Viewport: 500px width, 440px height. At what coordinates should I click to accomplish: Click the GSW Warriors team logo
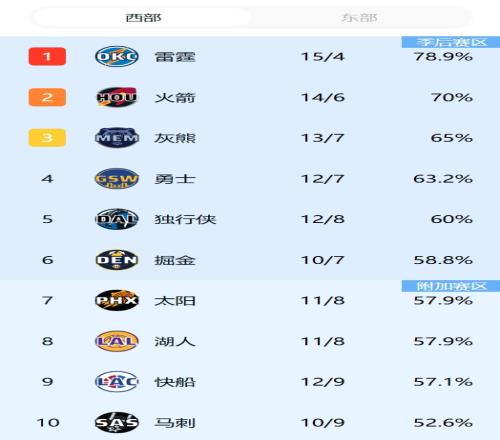tap(117, 179)
